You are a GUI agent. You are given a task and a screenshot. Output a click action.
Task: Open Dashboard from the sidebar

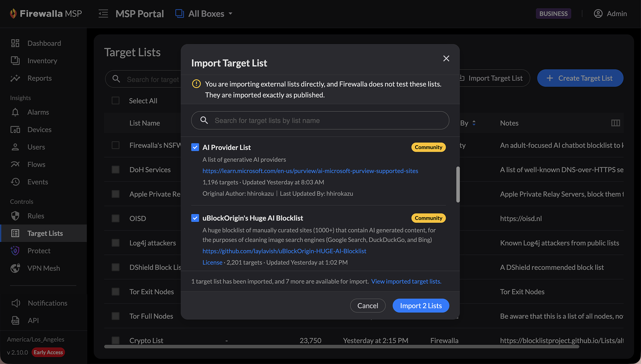coord(44,43)
